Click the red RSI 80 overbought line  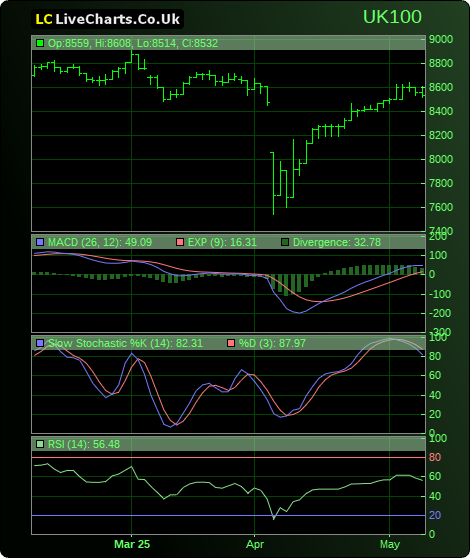(x=228, y=457)
